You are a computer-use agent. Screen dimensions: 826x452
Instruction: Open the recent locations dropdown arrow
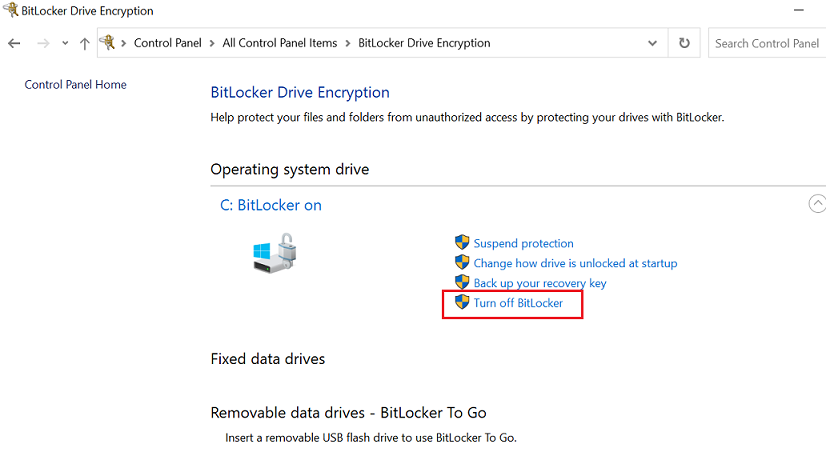tap(65, 44)
